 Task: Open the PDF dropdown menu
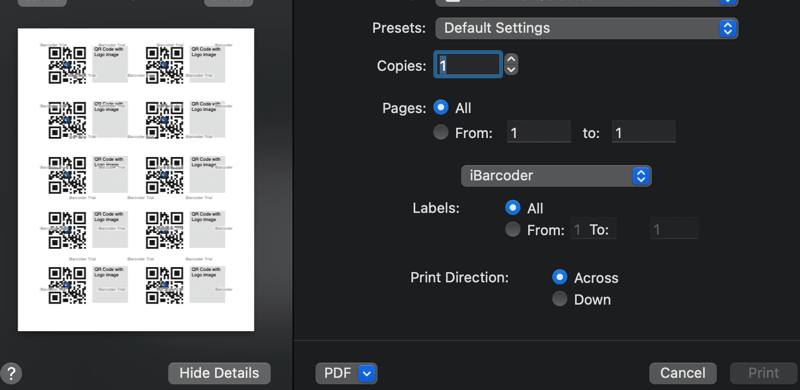[346, 374]
